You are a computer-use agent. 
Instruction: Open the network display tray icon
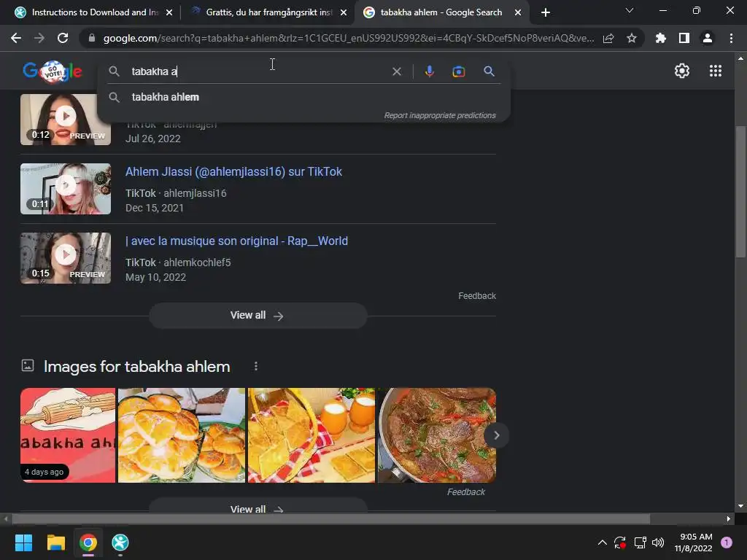point(640,542)
